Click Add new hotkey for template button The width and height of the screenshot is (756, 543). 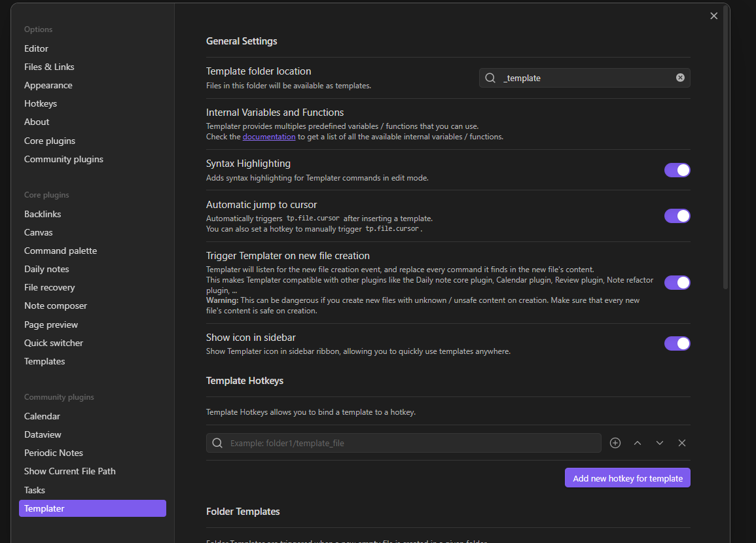point(627,478)
